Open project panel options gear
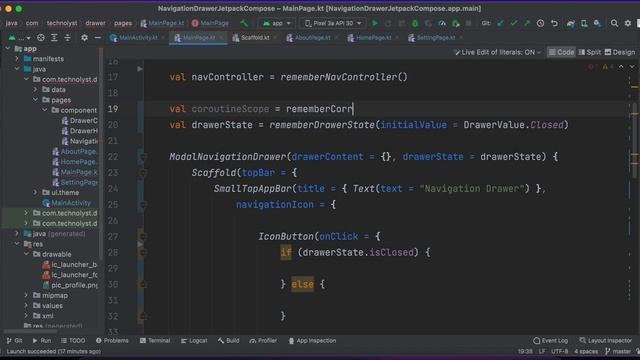The height and width of the screenshot is (360, 640). (x=84, y=38)
